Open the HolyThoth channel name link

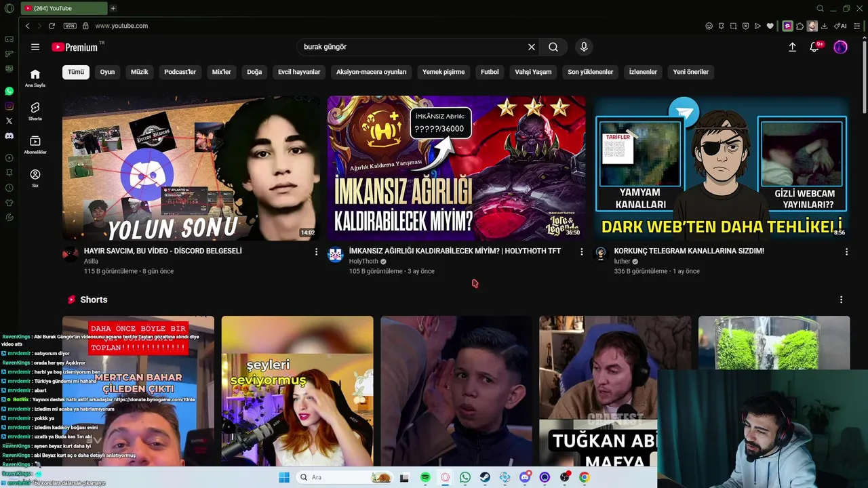[x=363, y=261]
